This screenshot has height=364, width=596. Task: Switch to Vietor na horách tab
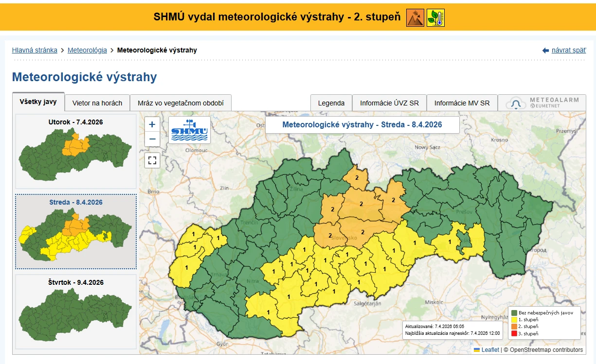97,103
